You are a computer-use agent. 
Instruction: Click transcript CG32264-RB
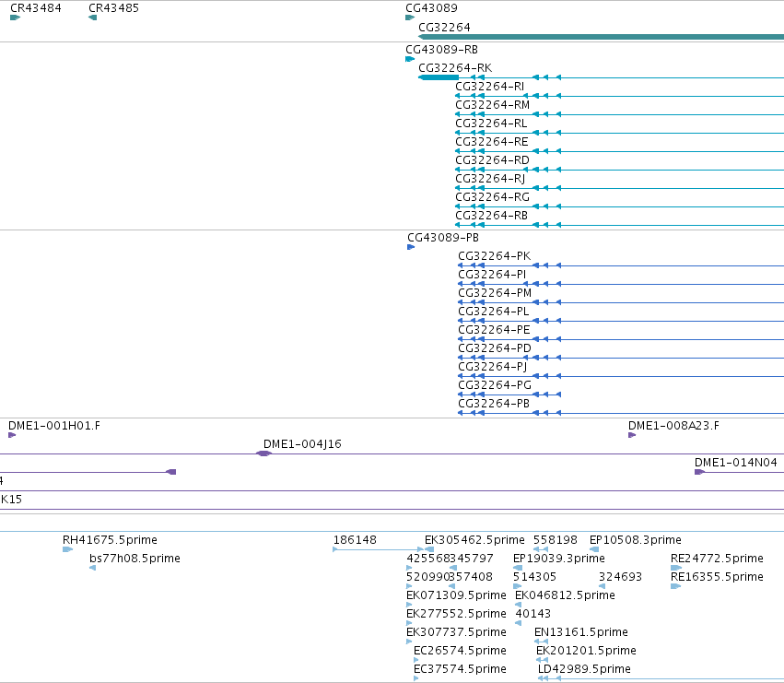pos(492,216)
